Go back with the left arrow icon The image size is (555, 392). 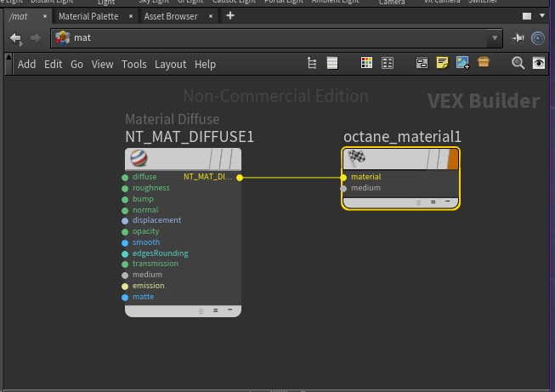[16, 38]
